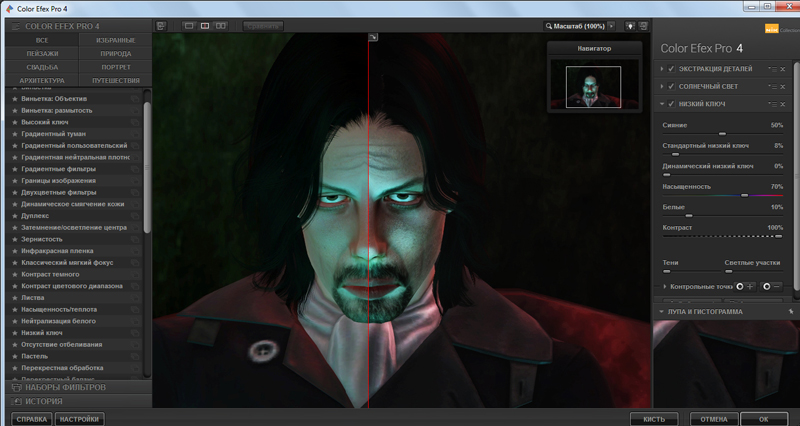Open Экстракция деталей filter options menu icon
The image size is (800, 426).
click(773, 69)
